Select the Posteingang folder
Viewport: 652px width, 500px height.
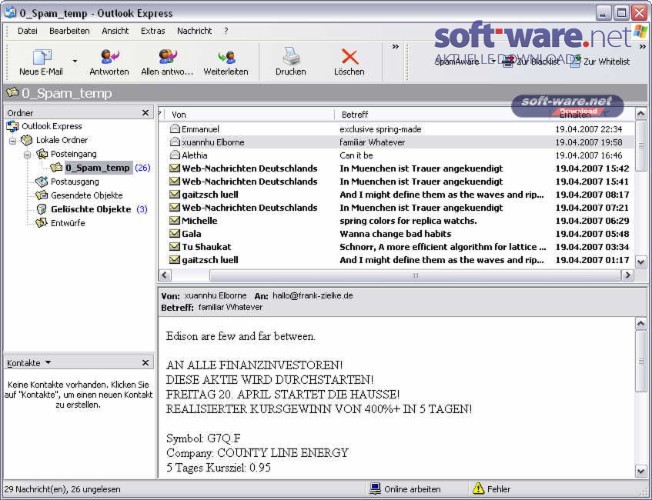pyautogui.click(x=74, y=154)
